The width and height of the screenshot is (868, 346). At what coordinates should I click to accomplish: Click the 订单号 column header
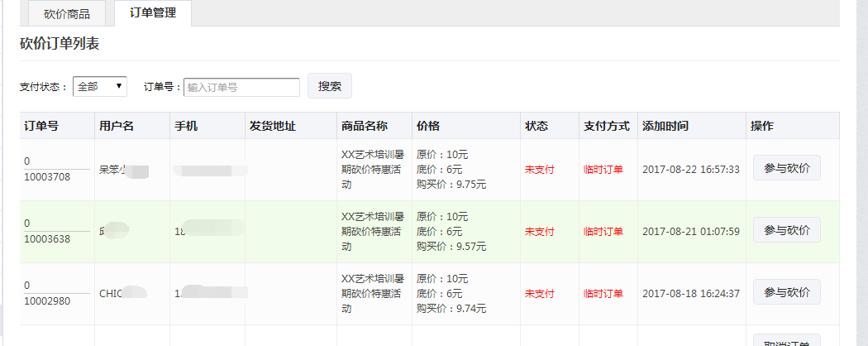[x=41, y=126]
